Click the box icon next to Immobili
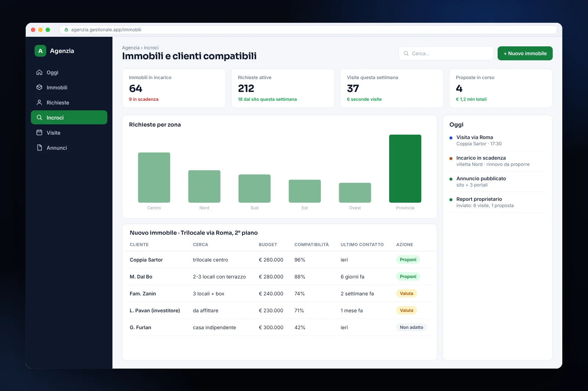The image size is (588, 391). pos(39,88)
